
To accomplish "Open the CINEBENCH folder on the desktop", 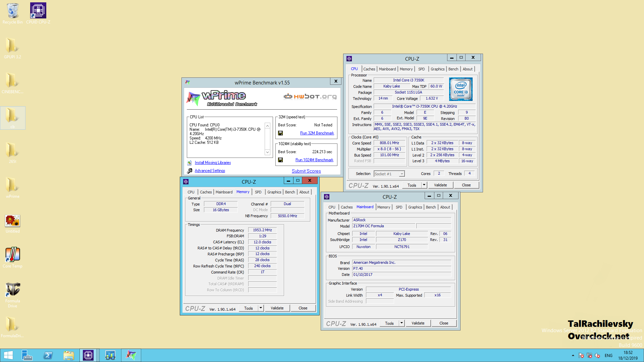I will pyautogui.click(x=12, y=83).
